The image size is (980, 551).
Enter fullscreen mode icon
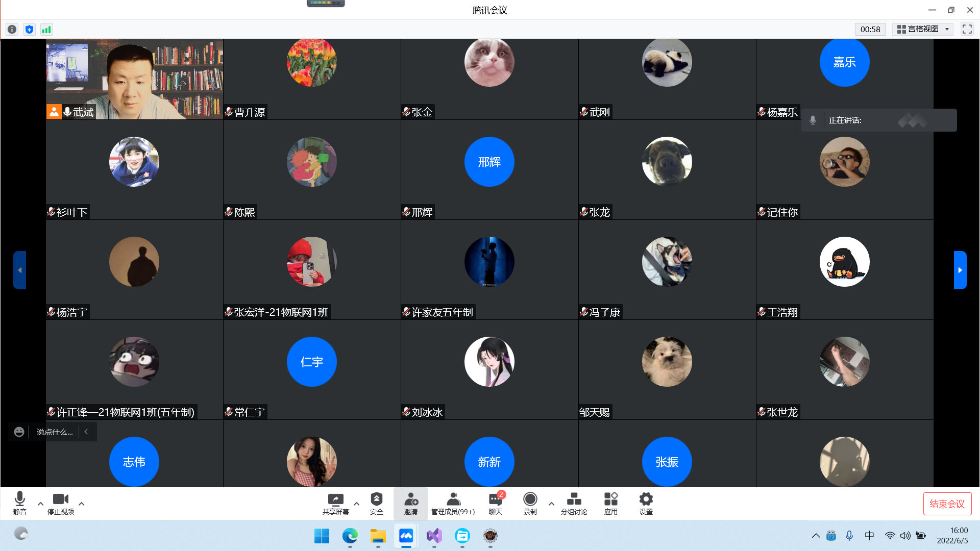tap(967, 29)
